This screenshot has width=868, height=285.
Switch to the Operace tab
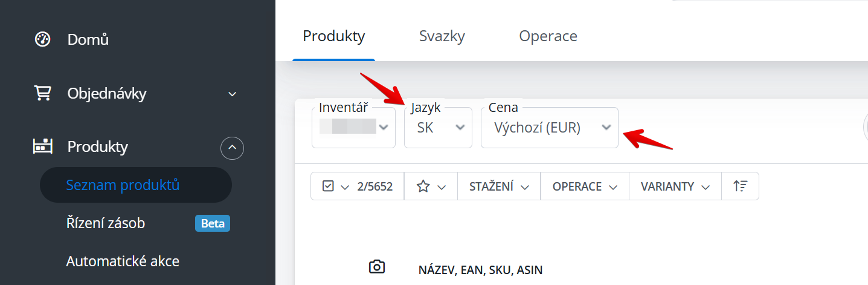(548, 36)
